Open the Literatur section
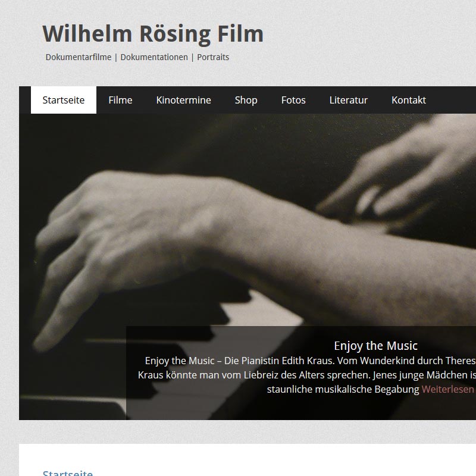 coord(349,100)
